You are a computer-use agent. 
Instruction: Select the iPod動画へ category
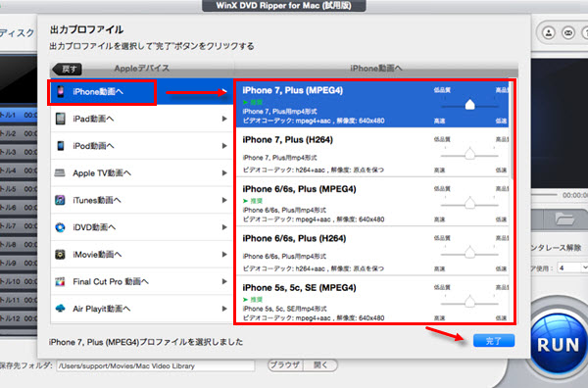(x=141, y=146)
